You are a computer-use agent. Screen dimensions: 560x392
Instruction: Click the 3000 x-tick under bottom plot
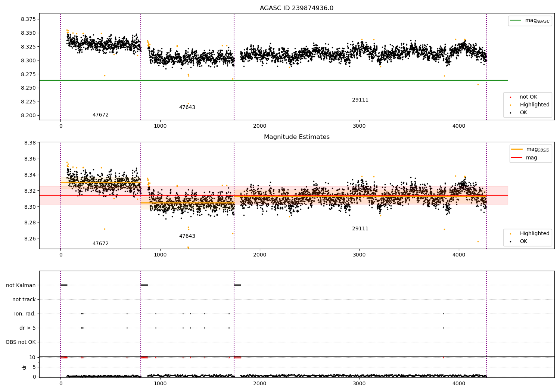coord(359,383)
